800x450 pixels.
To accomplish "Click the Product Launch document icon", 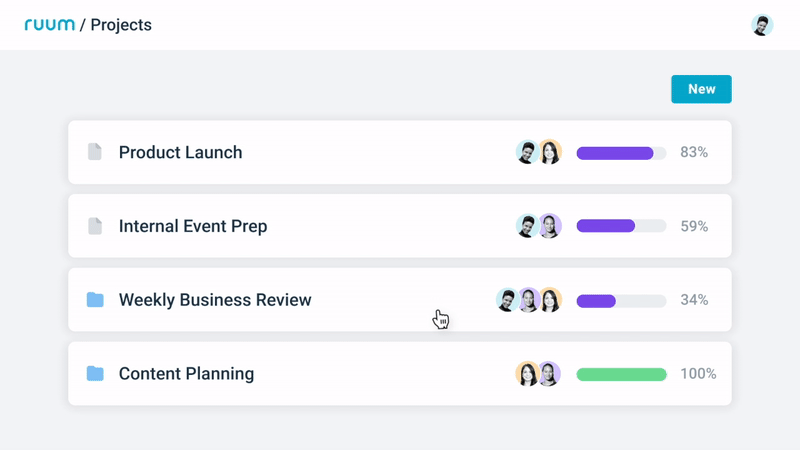I will (x=95, y=152).
